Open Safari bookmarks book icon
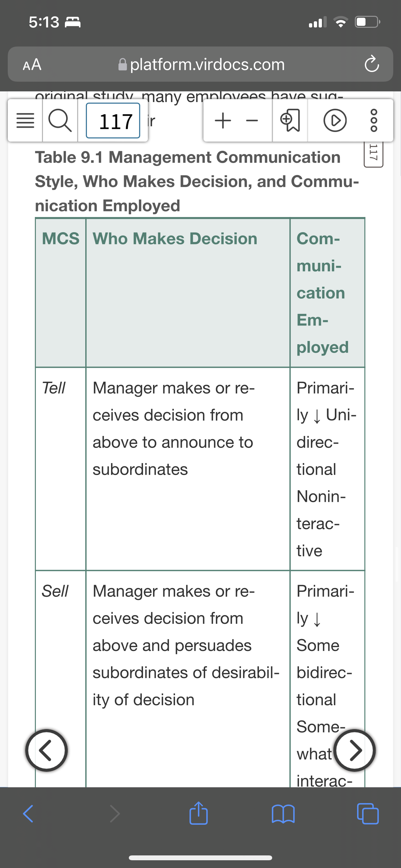401x868 pixels. 283,814
